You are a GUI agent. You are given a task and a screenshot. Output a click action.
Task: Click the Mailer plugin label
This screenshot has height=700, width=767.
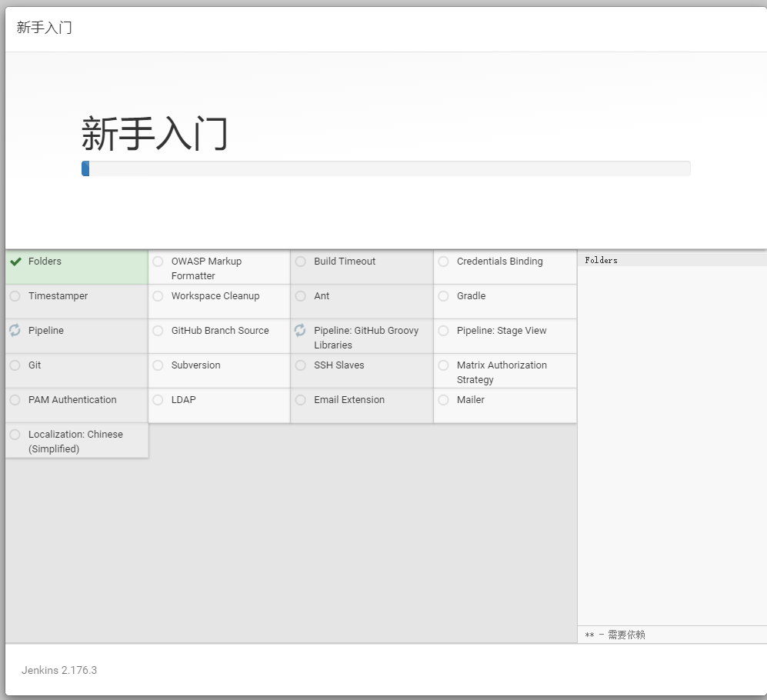pos(471,400)
